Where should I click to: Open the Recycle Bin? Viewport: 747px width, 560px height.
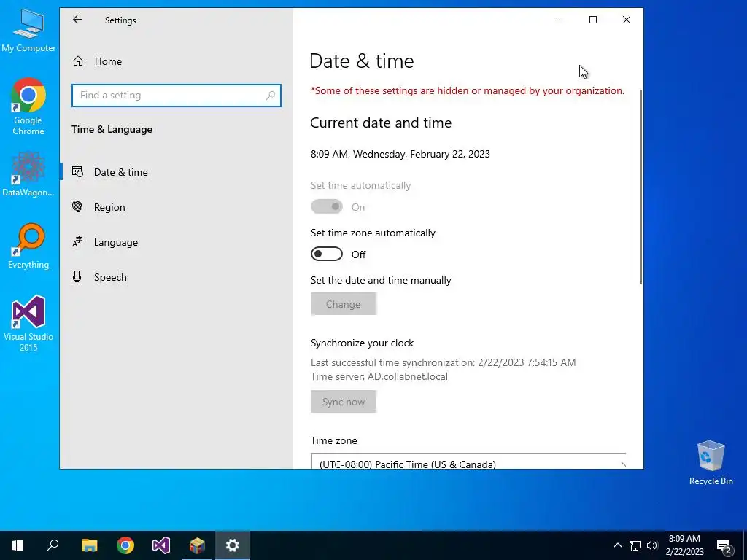[711, 463]
